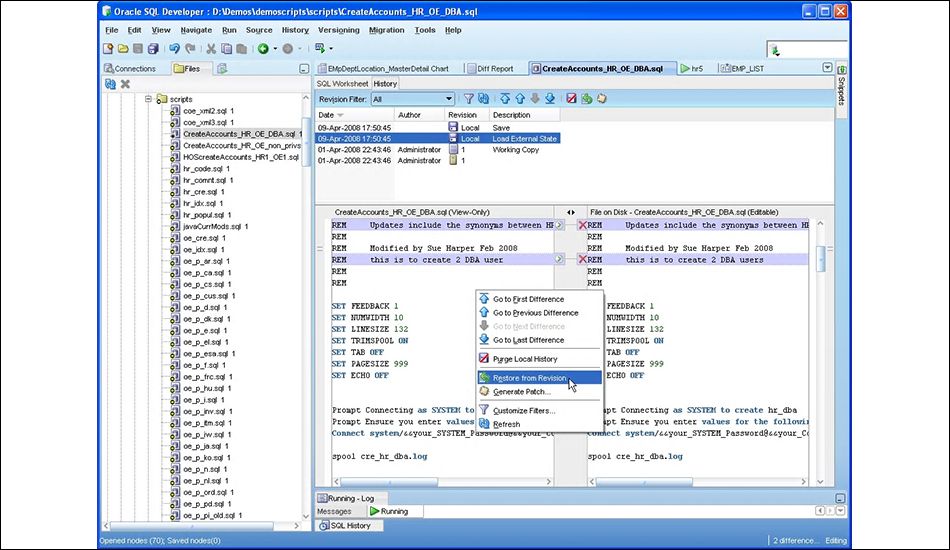Open the Diff Report editor tab
This screenshot has height=550, width=950.
[x=490, y=69]
